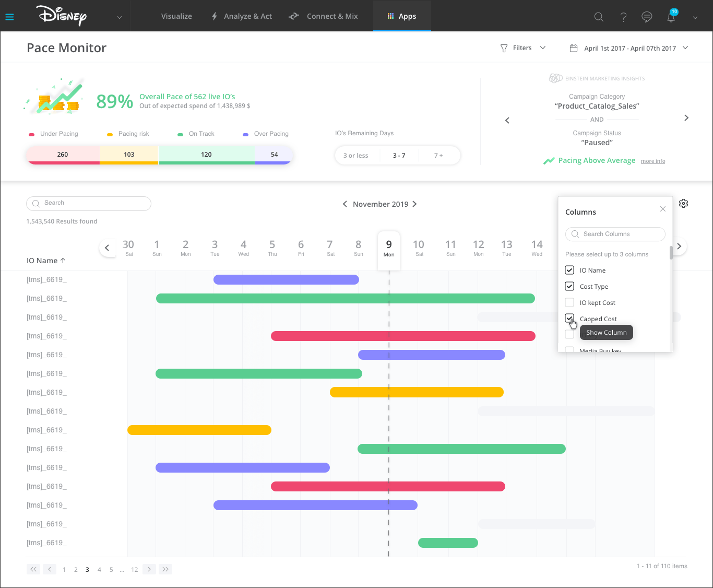Screen dimensions: 713x588
Task: Open the table settings gear icon
Action: point(683,204)
